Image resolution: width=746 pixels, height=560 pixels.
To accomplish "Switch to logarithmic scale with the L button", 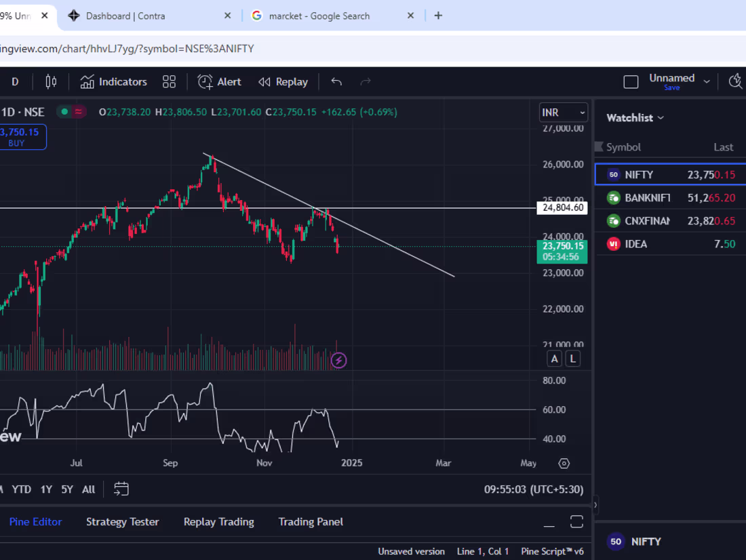I will tap(572, 358).
